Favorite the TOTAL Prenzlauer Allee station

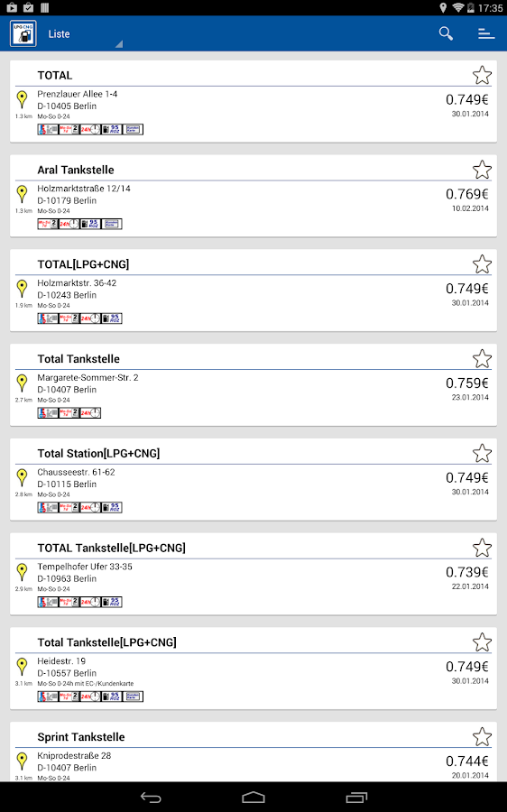point(482,75)
